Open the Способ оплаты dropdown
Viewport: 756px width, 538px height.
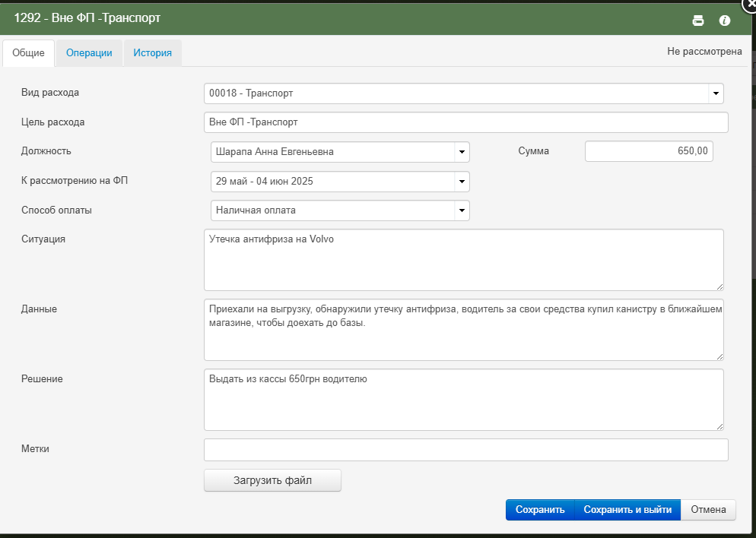pyautogui.click(x=340, y=210)
